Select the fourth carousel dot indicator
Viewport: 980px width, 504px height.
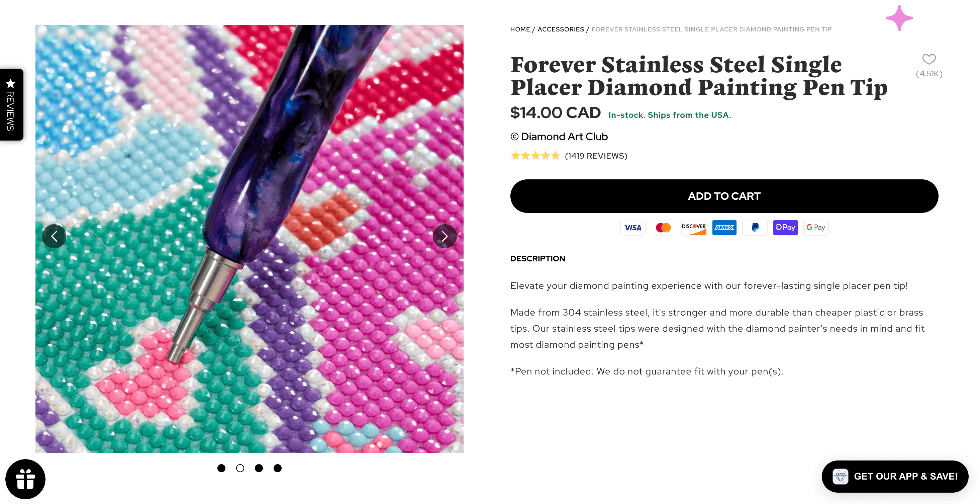coord(277,468)
